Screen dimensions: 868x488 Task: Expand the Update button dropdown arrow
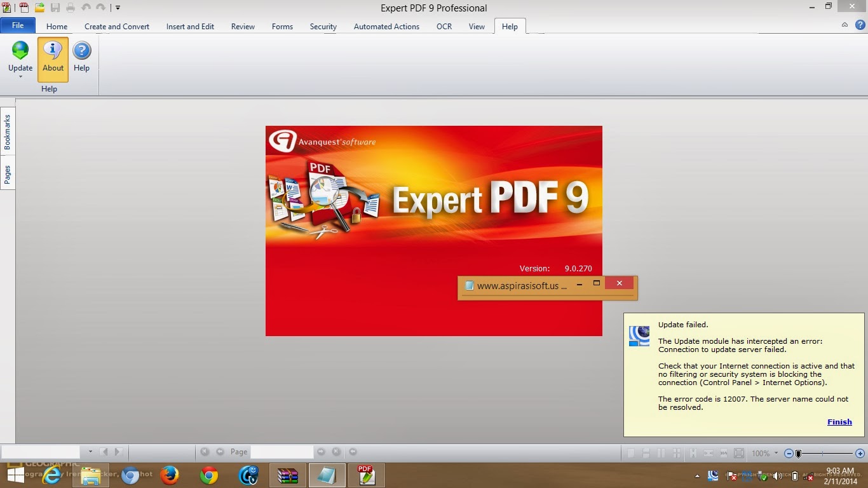coord(20,77)
